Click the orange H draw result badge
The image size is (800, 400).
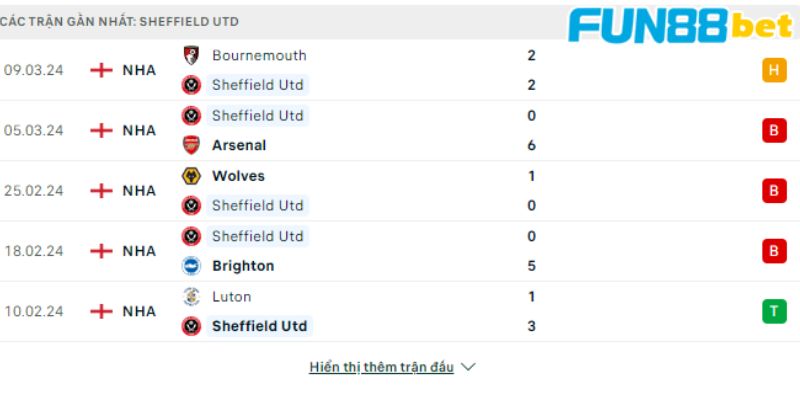(774, 70)
